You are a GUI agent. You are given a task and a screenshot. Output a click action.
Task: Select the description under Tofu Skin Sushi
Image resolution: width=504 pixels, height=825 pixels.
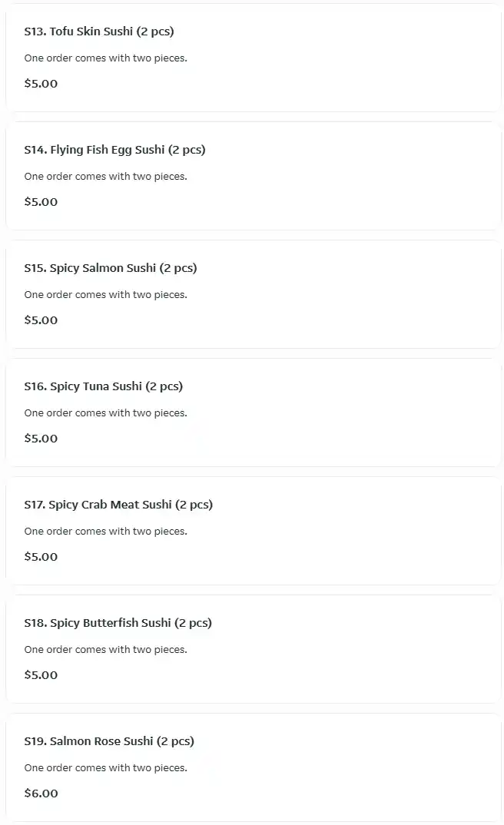click(105, 58)
